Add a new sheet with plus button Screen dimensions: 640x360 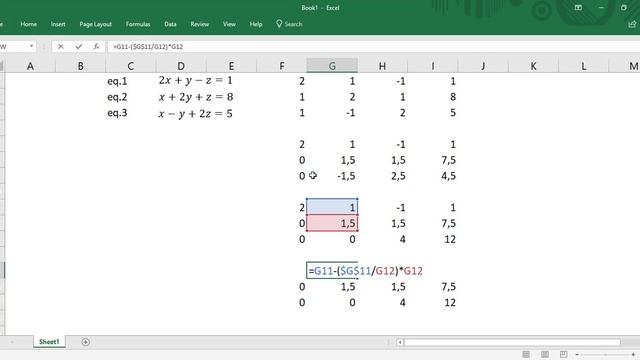pos(85,342)
